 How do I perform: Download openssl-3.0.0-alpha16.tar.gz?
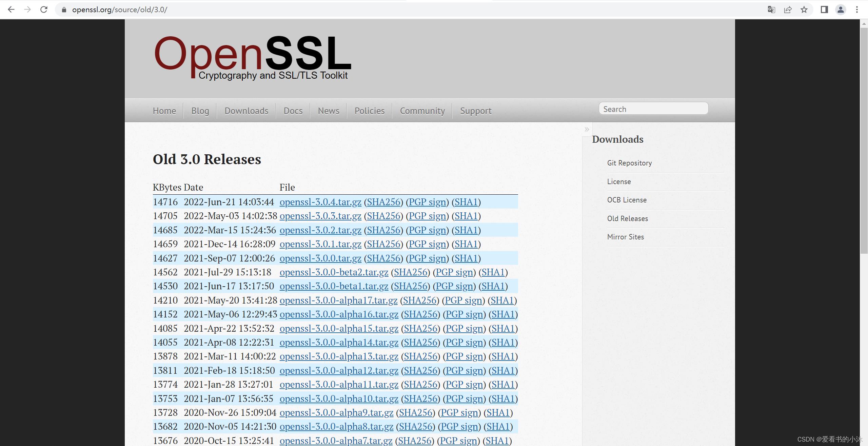pyautogui.click(x=339, y=314)
